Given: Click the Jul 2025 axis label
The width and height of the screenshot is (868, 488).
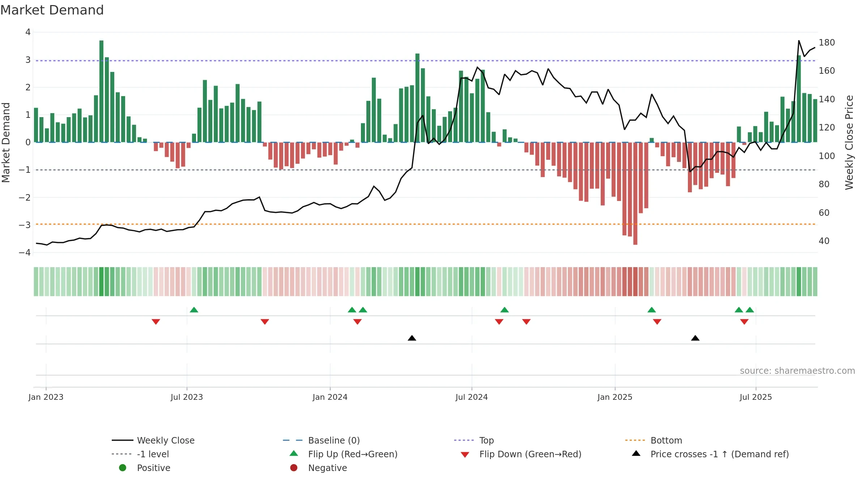Looking at the screenshot, I should pyautogui.click(x=756, y=397).
